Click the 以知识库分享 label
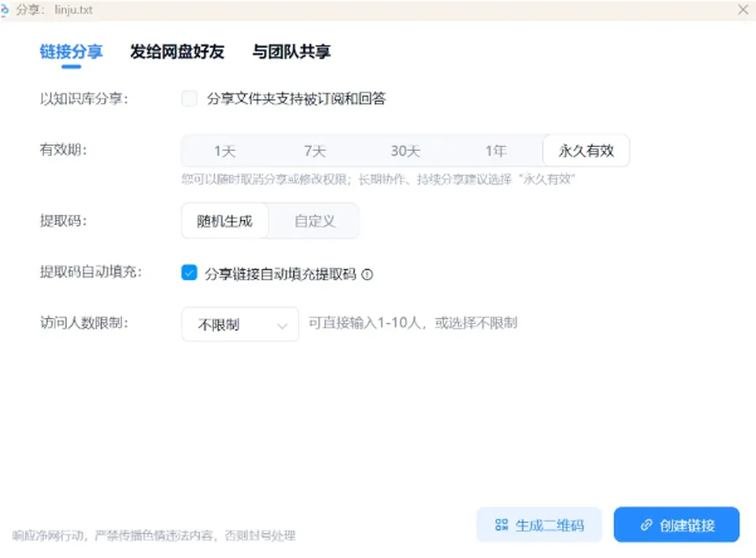 [x=84, y=99]
